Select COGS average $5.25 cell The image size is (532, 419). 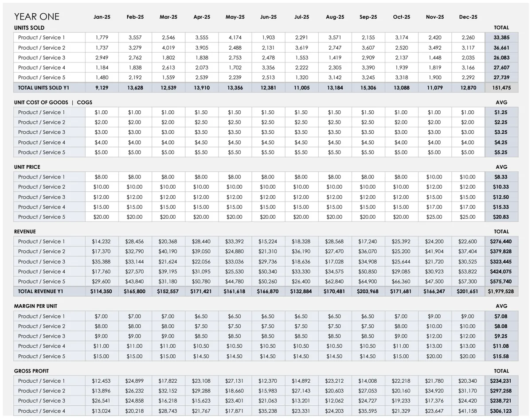tap(501, 152)
